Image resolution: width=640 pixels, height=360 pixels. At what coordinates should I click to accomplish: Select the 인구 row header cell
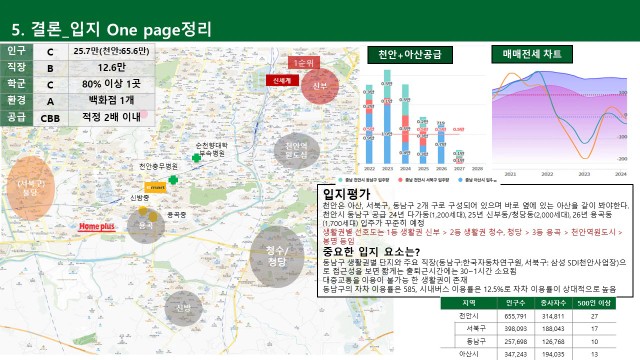[16, 51]
